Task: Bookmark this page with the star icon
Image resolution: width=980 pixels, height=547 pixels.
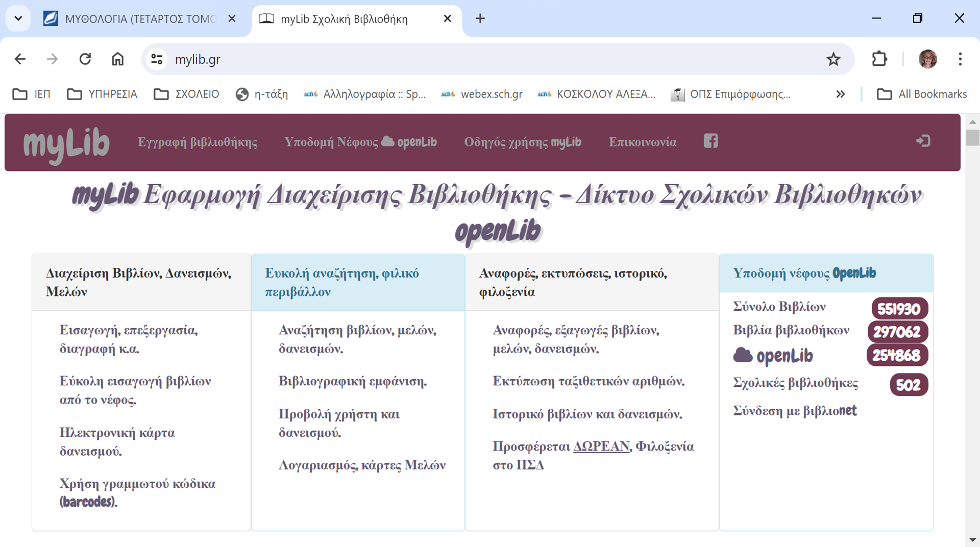Action: point(833,60)
